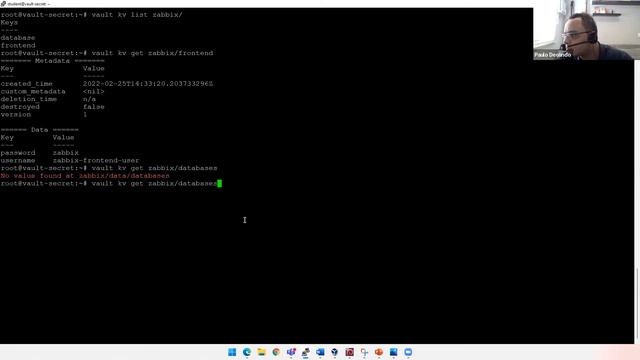Click the dark red app taskbar icon
Viewport: 640px width, 360px height.
[349, 352]
